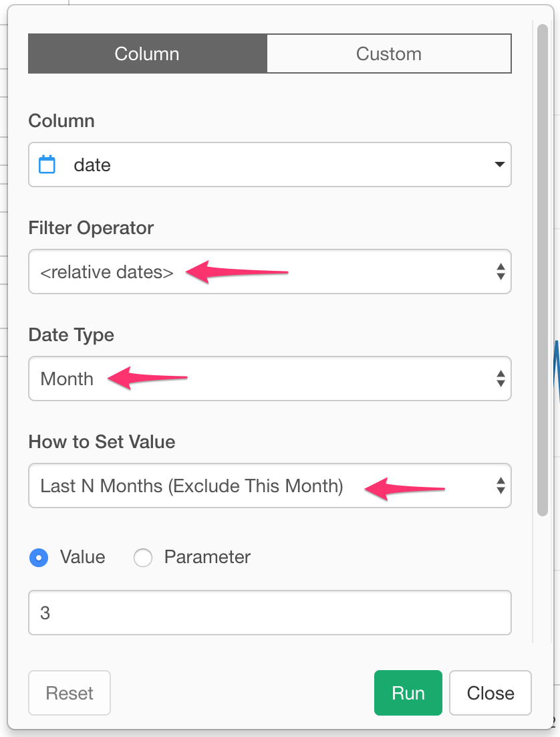Click the stepper arrows on Date Type
The height and width of the screenshot is (737, 560).
pyautogui.click(x=501, y=379)
